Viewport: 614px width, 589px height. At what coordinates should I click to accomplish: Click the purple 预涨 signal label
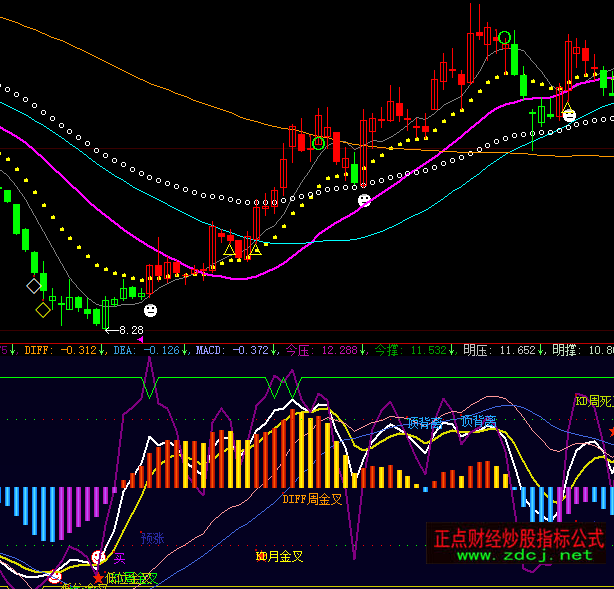(151, 538)
